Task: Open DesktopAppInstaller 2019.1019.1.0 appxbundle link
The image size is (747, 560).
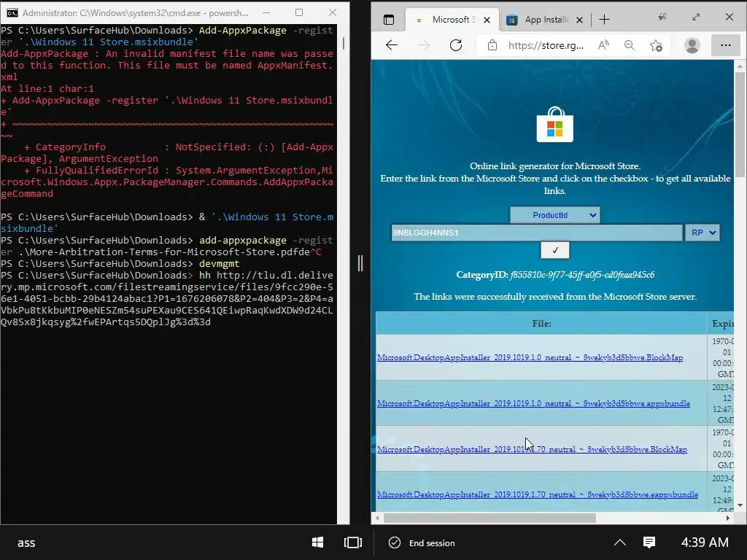Action: pyautogui.click(x=533, y=403)
